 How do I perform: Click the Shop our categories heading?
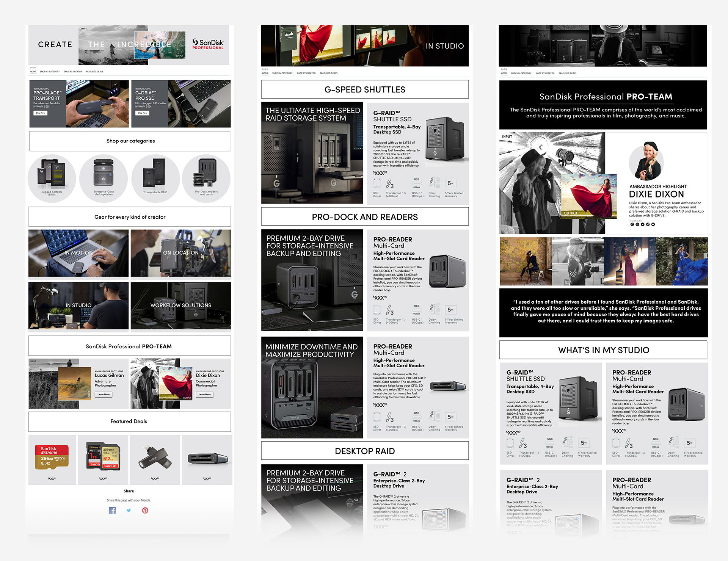pos(130,141)
